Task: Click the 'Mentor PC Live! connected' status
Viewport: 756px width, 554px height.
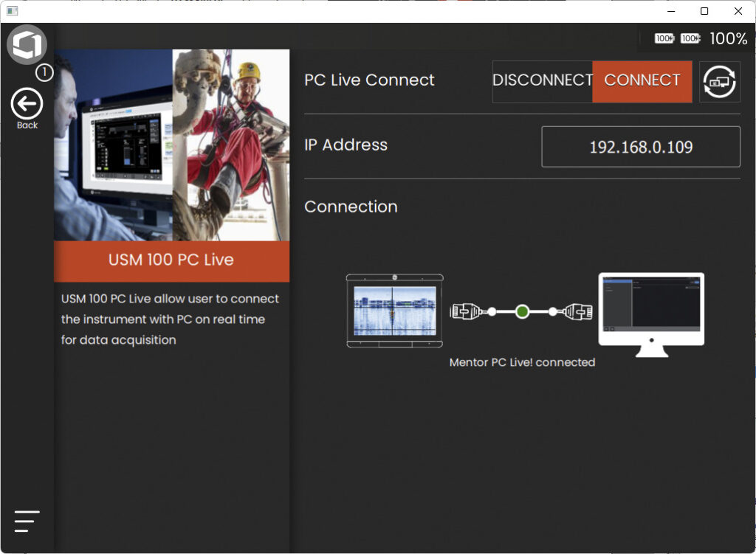Action: tap(522, 362)
